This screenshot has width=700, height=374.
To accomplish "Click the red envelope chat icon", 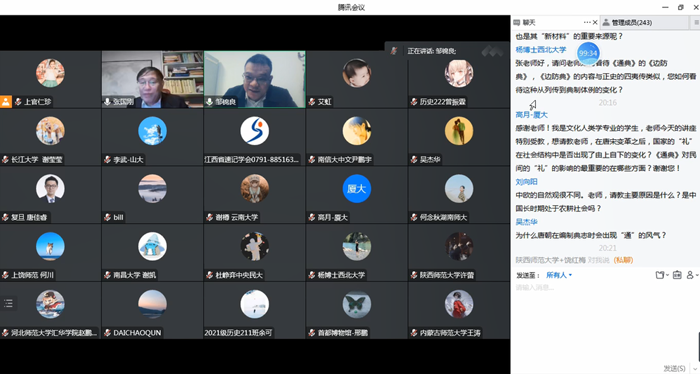I will [x=677, y=275].
